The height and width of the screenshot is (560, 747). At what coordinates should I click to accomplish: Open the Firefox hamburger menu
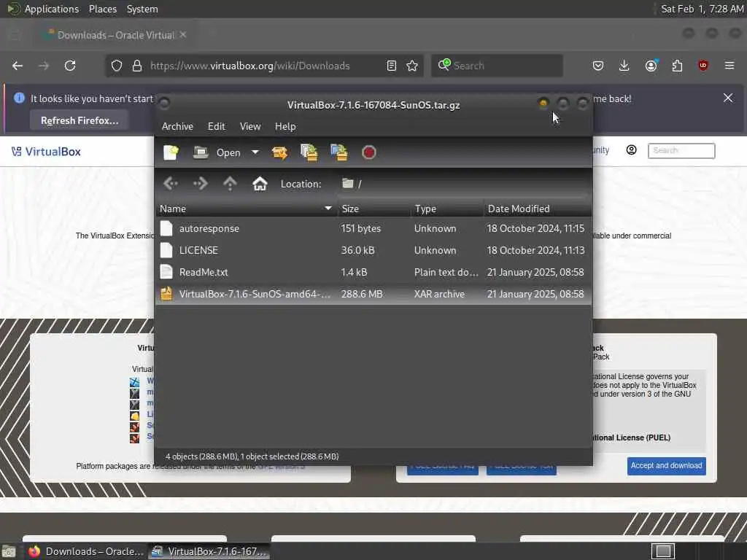(729, 66)
